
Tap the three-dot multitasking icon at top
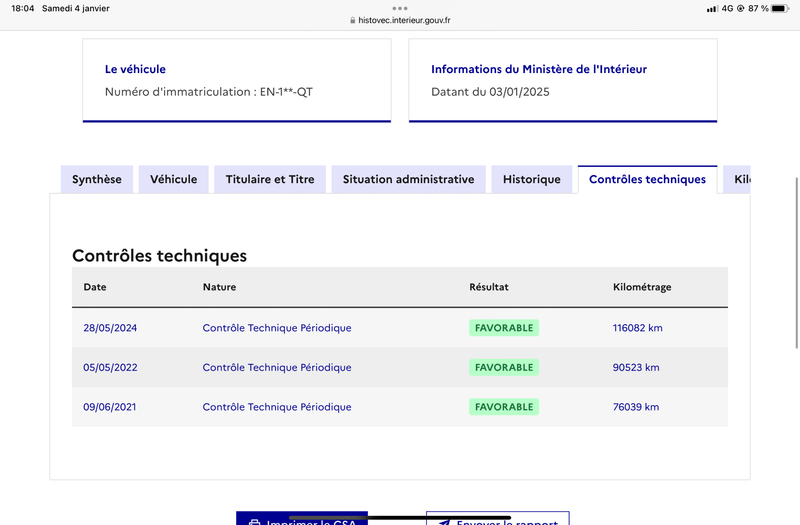click(x=399, y=8)
